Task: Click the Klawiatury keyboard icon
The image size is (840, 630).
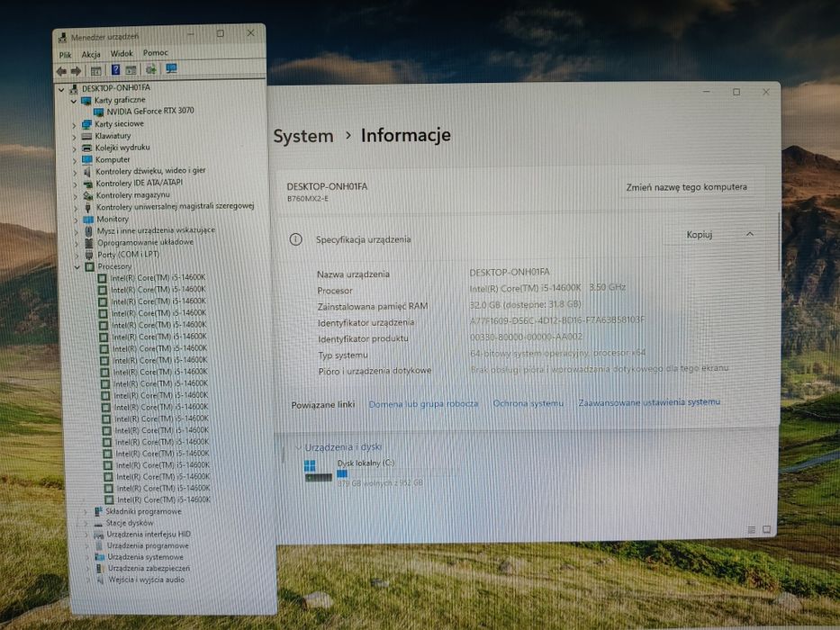Action: tap(86, 136)
